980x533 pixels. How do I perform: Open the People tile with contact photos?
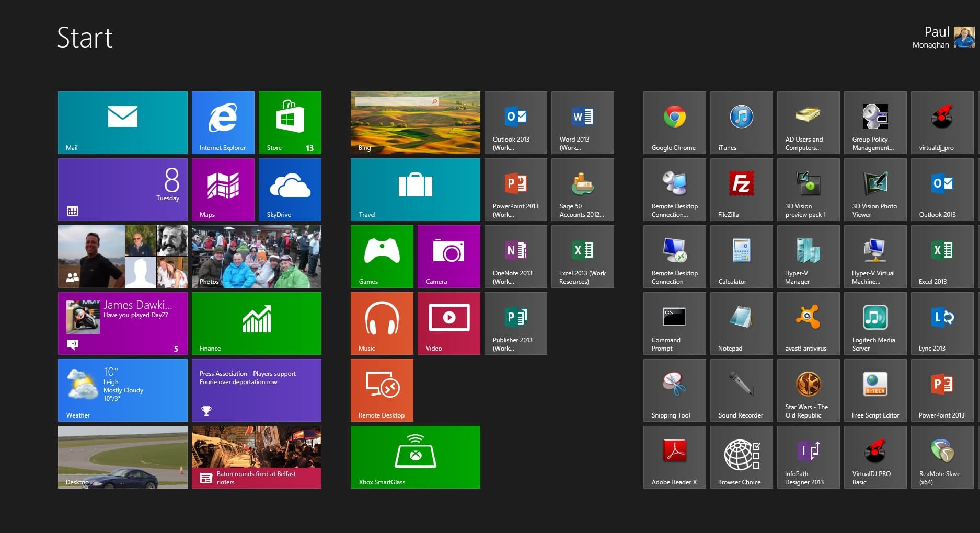click(x=122, y=257)
